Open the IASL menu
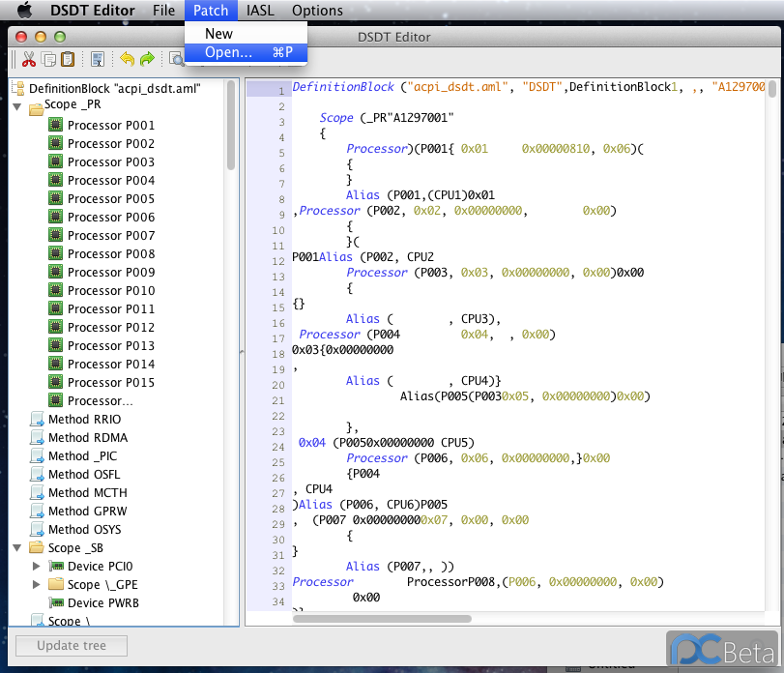Image resolution: width=784 pixels, height=673 pixels. 259,11
